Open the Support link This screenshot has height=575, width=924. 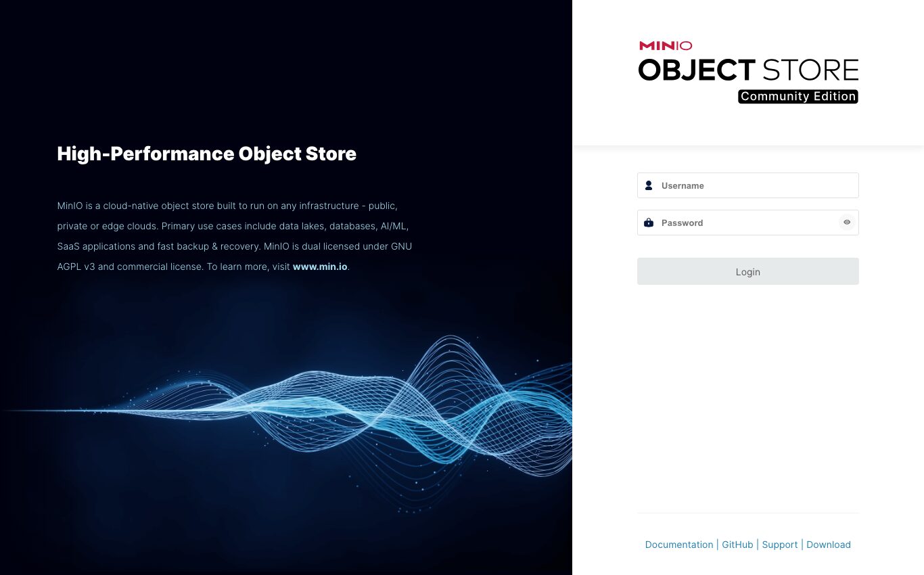coord(780,545)
